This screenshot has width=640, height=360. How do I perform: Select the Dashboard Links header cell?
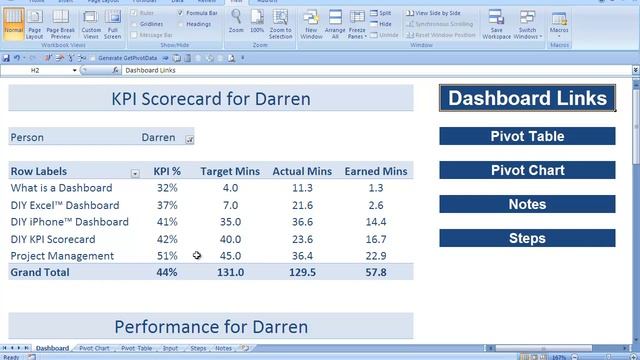point(527,98)
